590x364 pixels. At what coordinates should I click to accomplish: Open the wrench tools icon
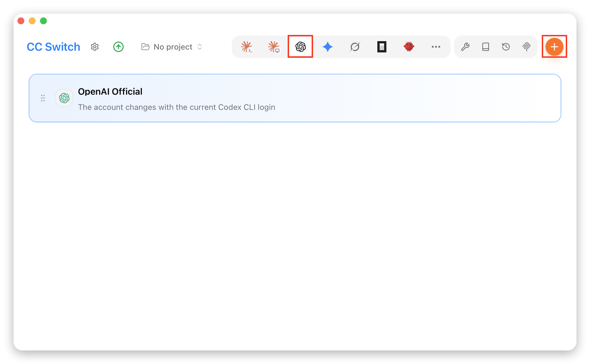(465, 47)
